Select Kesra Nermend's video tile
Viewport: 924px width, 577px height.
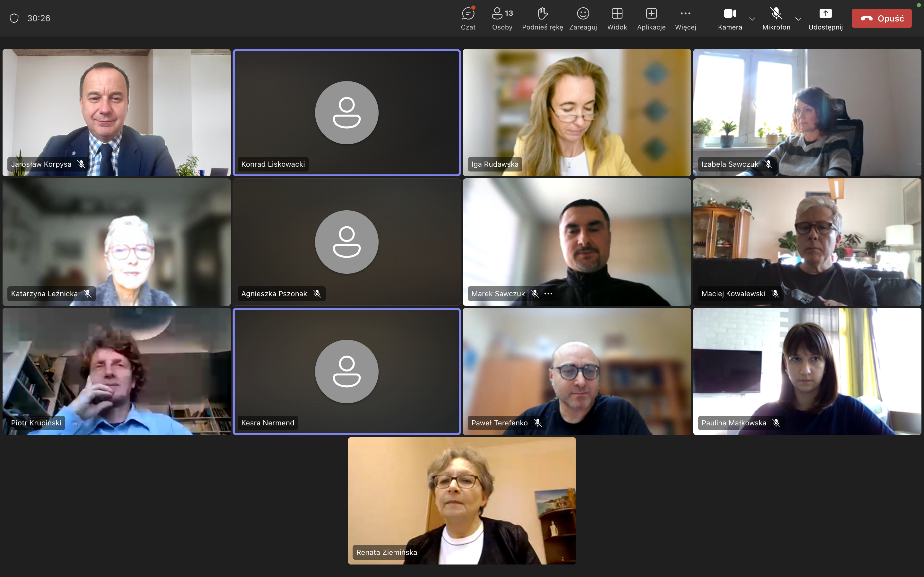[x=347, y=371]
